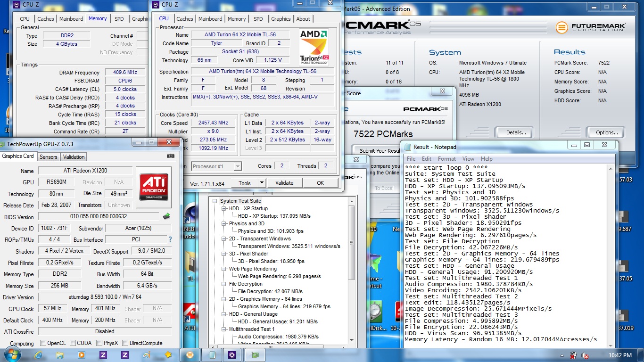Click the yellow star taskbar icon

pyautogui.click(x=168, y=355)
